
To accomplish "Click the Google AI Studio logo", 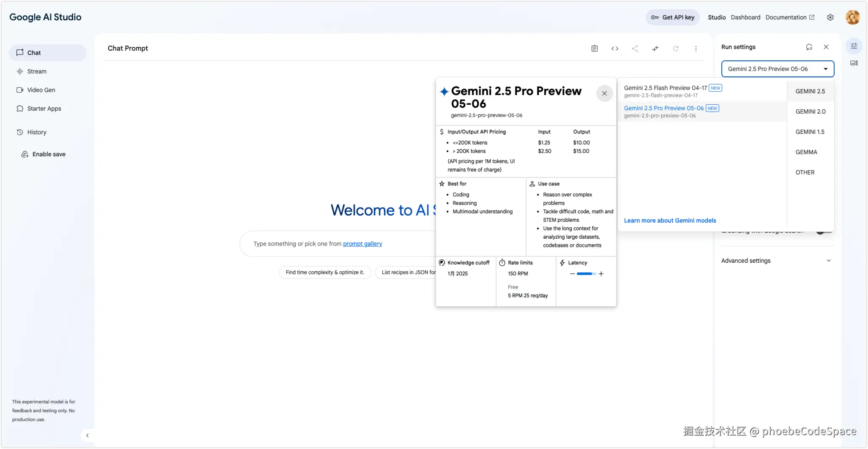I will pyautogui.click(x=45, y=17).
